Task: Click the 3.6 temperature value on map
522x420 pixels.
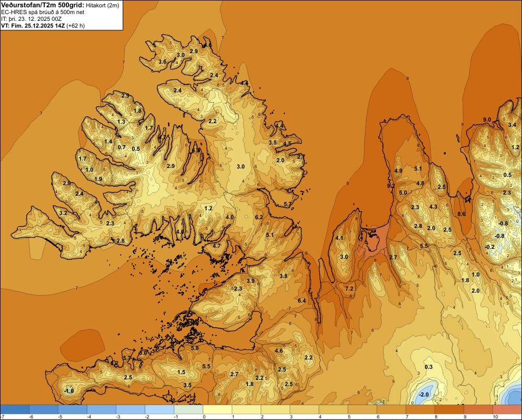Action: click(x=162, y=62)
